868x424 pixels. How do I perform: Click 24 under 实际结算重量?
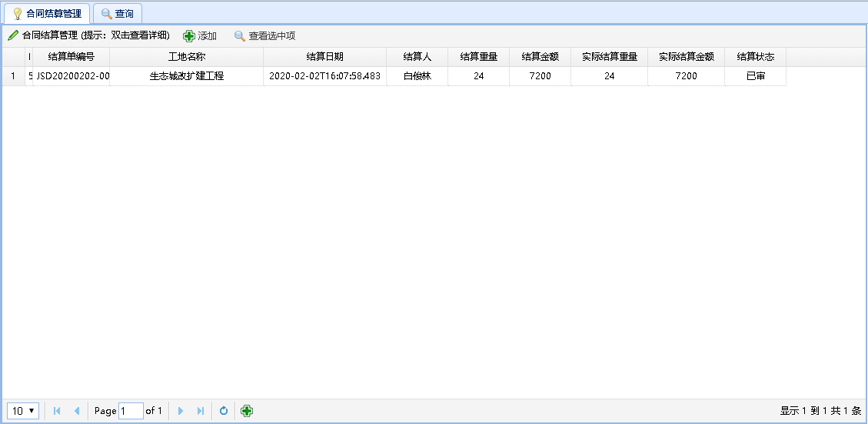pos(610,76)
